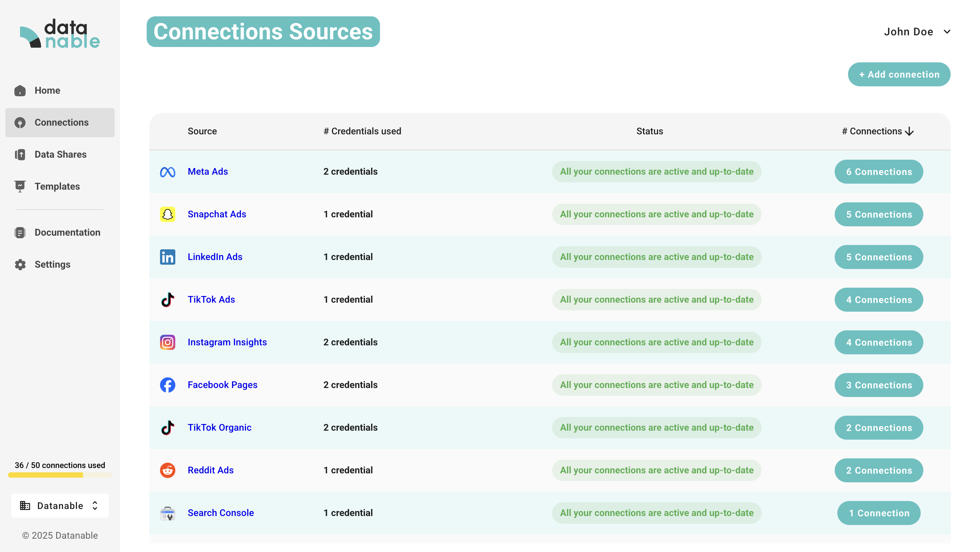The height and width of the screenshot is (552, 980).
Task: Open the TikTok Ads source link
Action: point(211,299)
